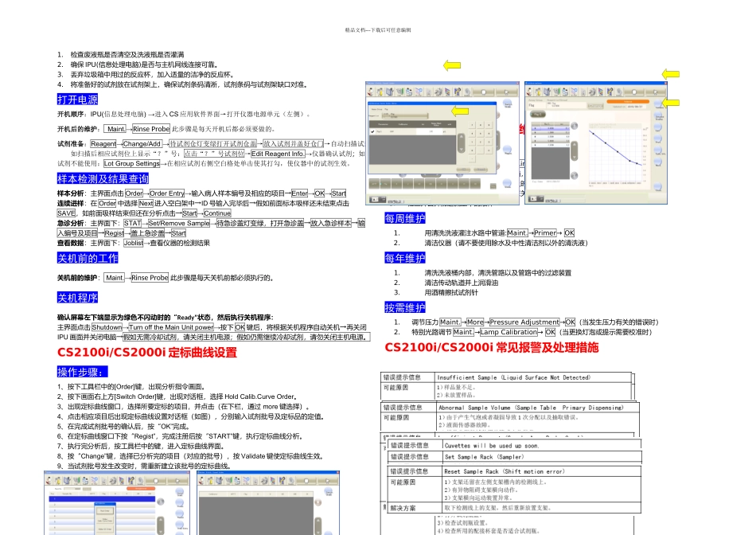
Task: Click the boxed 'Edit Reagent Info.' text
Action: point(278,154)
